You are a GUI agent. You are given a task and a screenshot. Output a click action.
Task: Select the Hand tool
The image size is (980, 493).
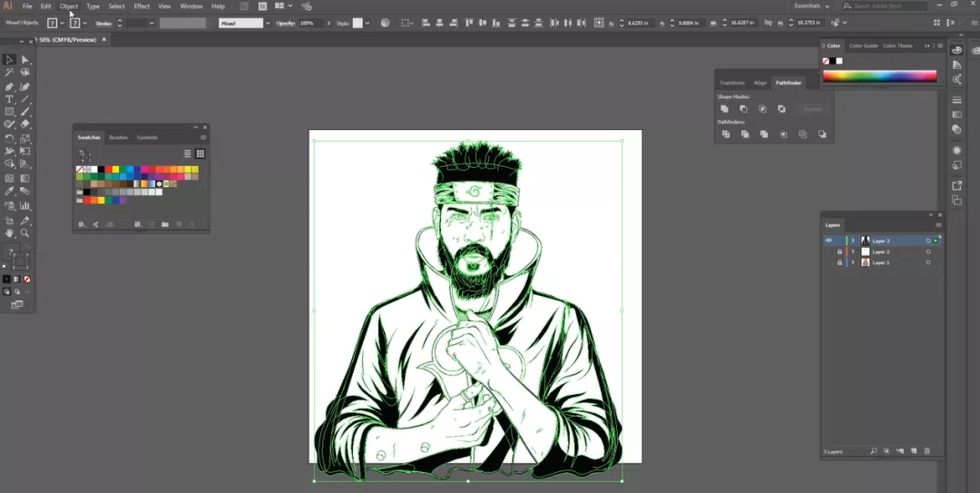9,232
